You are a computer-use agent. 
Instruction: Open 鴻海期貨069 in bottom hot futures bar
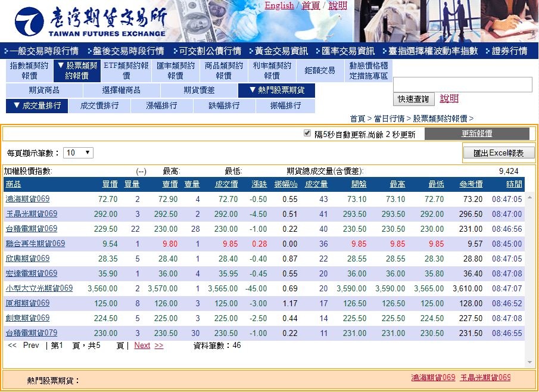(433, 378)
